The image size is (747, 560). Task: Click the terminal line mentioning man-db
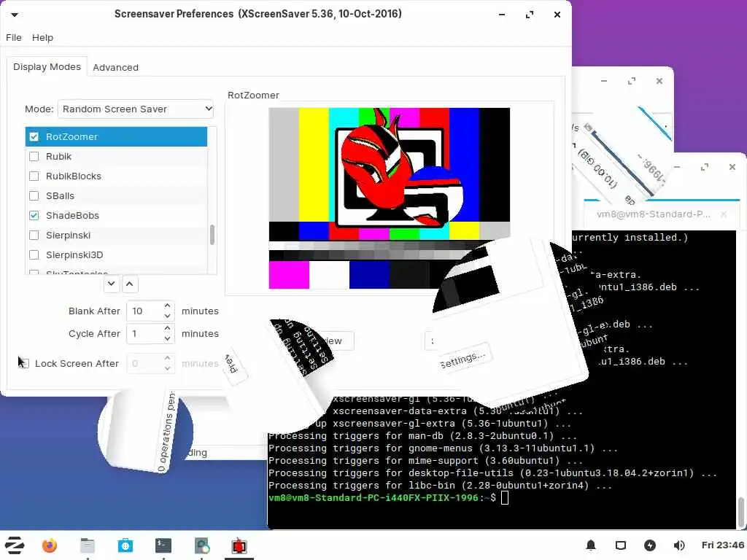422,436
